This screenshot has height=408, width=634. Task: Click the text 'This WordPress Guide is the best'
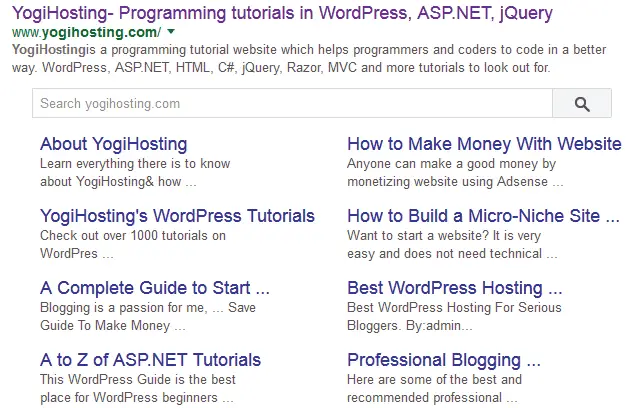coord(137,380)
